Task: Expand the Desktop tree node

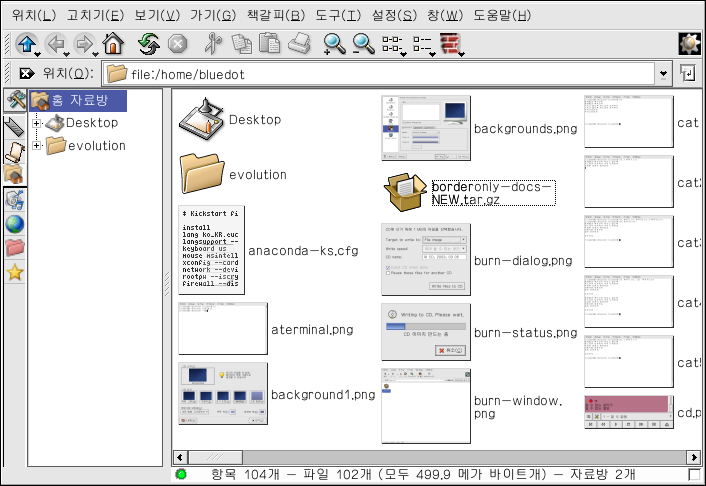Action: click(x=37, y=123)
